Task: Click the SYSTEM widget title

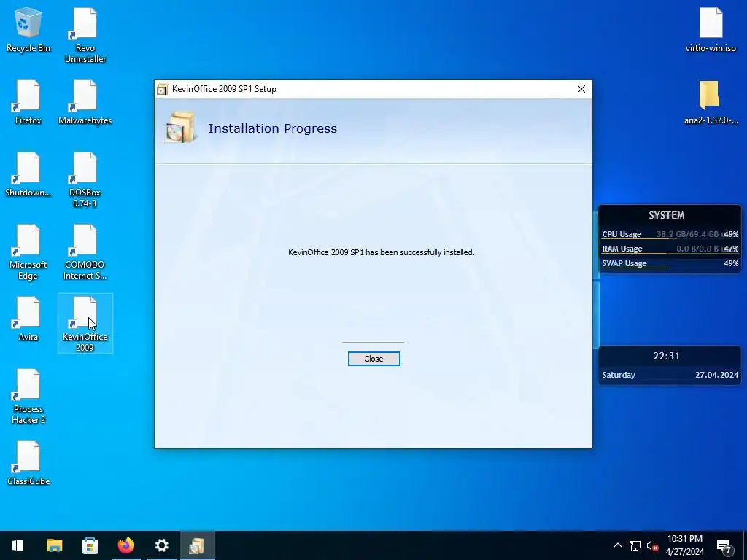Action: point(667,215)
